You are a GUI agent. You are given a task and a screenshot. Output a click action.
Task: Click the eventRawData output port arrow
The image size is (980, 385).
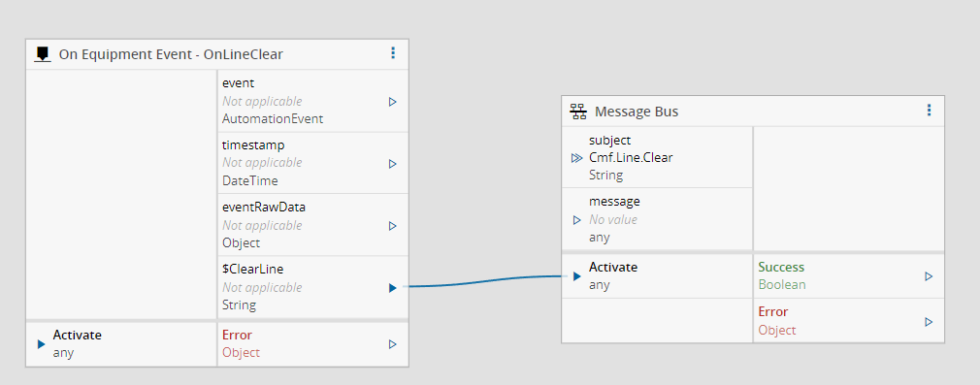(393, 226)
